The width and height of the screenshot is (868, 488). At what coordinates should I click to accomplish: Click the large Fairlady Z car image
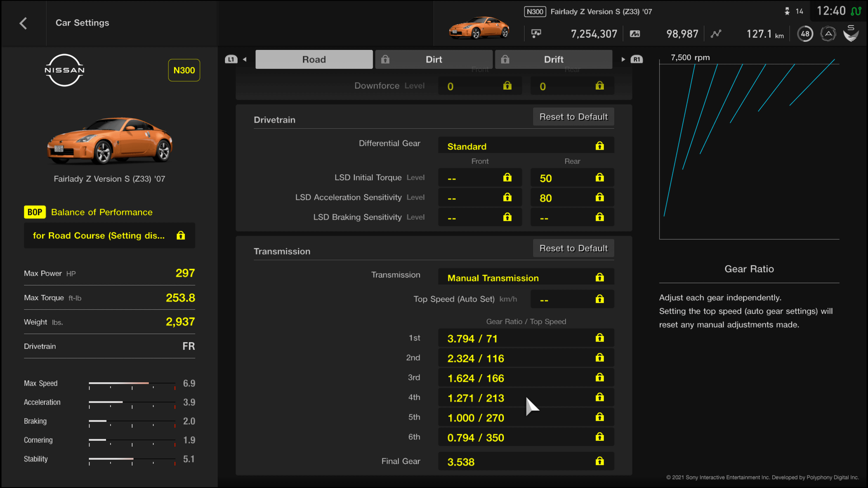[x=110, y=141]
